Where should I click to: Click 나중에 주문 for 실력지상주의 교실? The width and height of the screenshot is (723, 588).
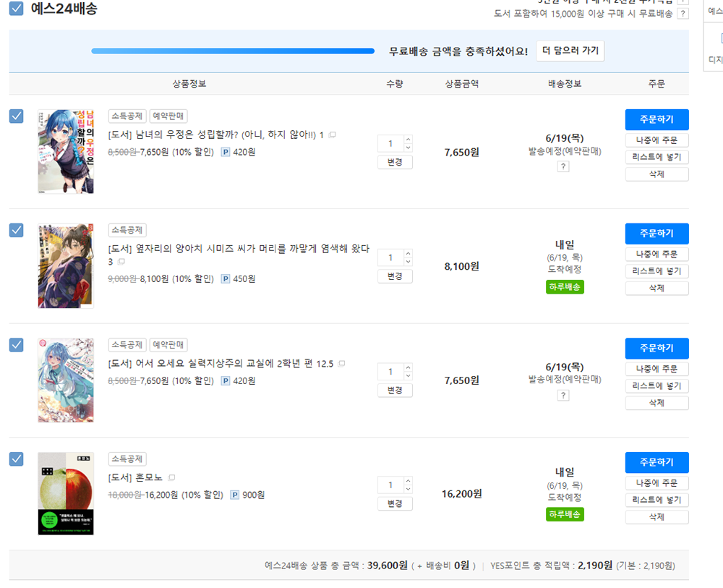pos(656,369)
